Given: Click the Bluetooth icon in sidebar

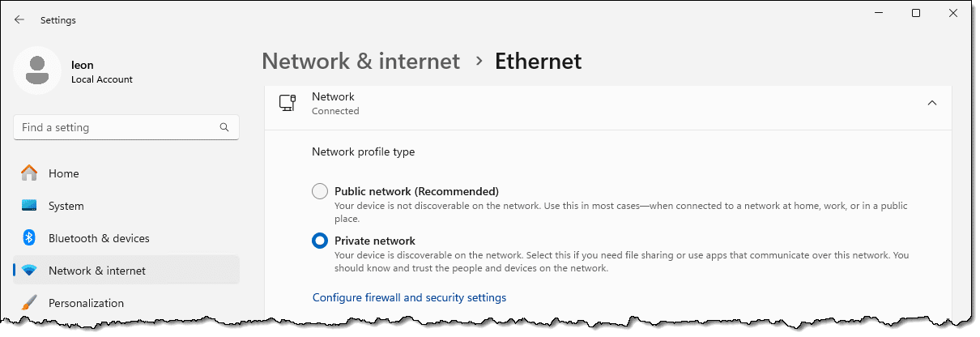Looking at the screenshot, I should (29, 238).
